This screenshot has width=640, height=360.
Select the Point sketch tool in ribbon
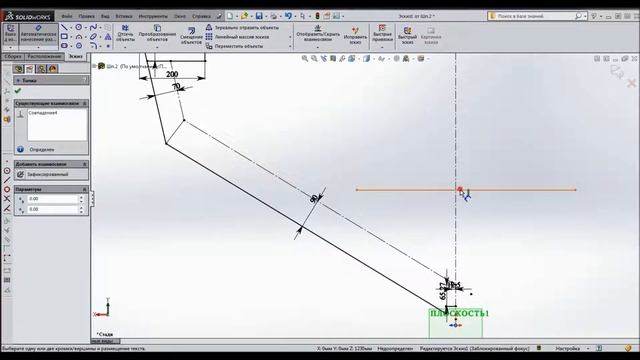(x=108, y=46)
